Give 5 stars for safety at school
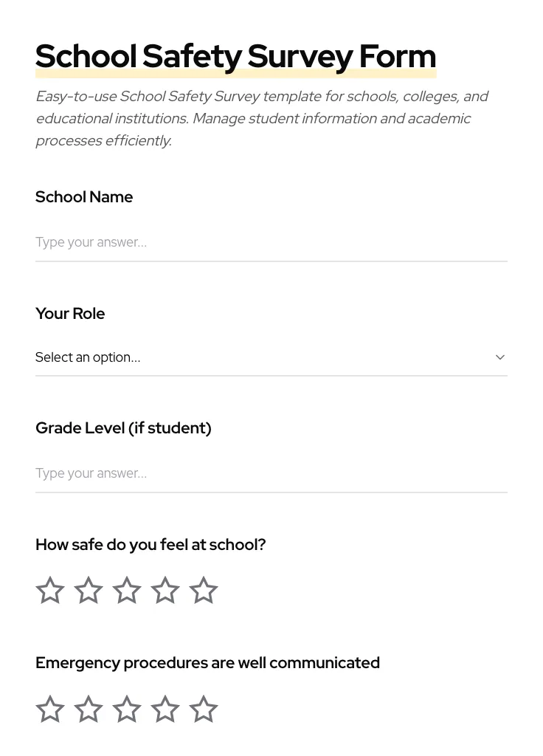The image size is (543, 756). pyautogui.click(x=203, y=590)
